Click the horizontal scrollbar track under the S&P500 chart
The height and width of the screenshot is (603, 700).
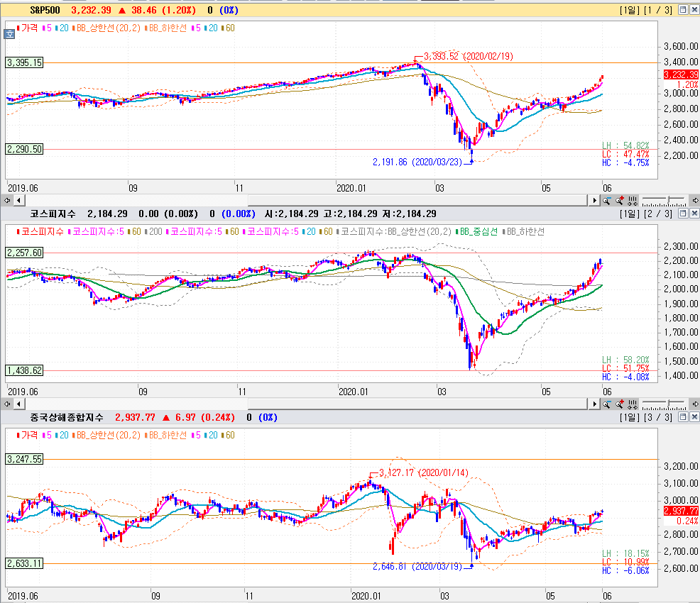pos(306,201)
